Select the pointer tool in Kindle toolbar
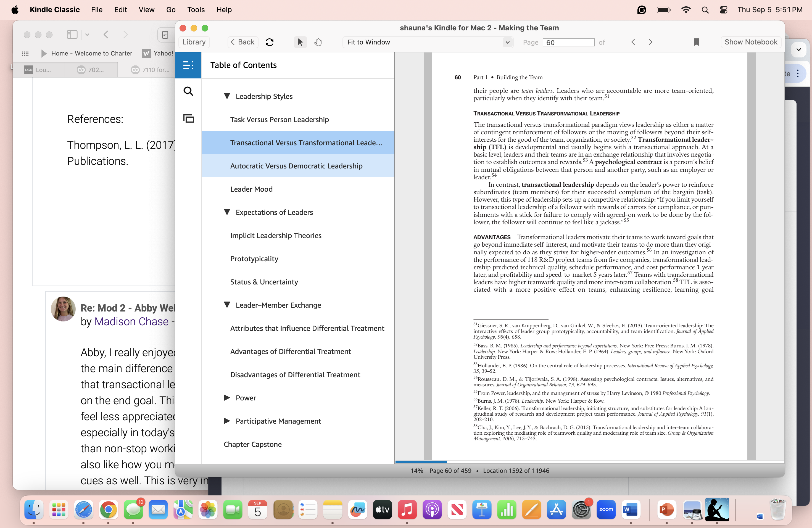The width and height of the screenshot is (812, 528). (300, 42)
